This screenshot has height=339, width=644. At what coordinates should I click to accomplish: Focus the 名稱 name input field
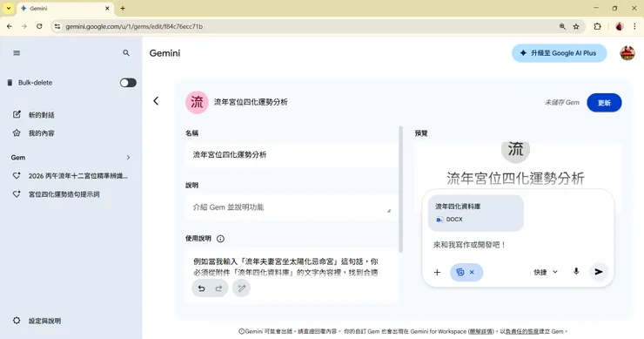(x=291, y=155)
